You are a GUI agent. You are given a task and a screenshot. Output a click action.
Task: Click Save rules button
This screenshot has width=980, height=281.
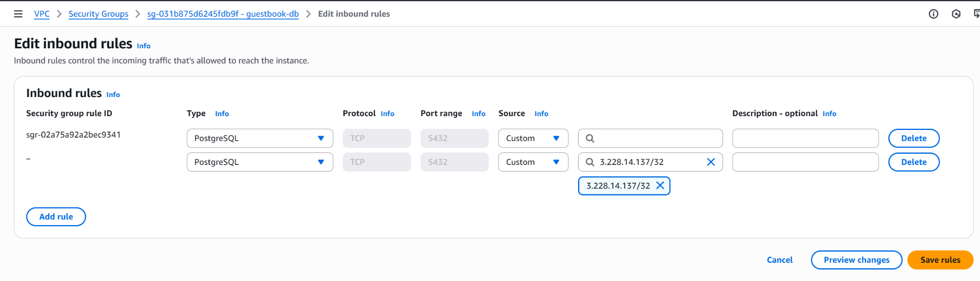point(940,260)
